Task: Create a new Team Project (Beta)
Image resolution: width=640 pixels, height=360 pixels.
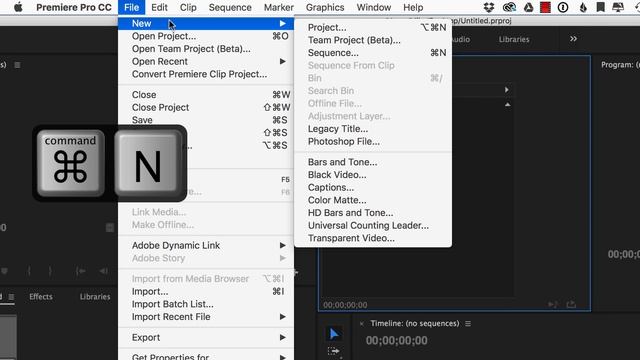Action: click(x=373, y=40)
